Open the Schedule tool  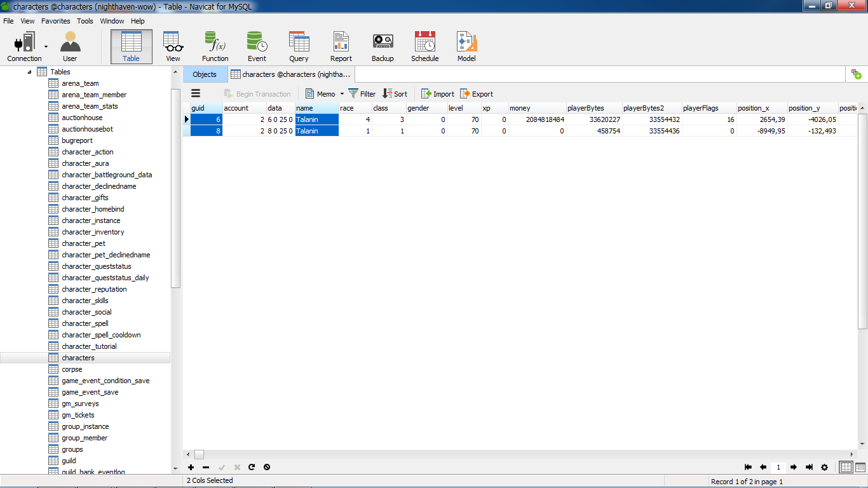tap(424, 46)
